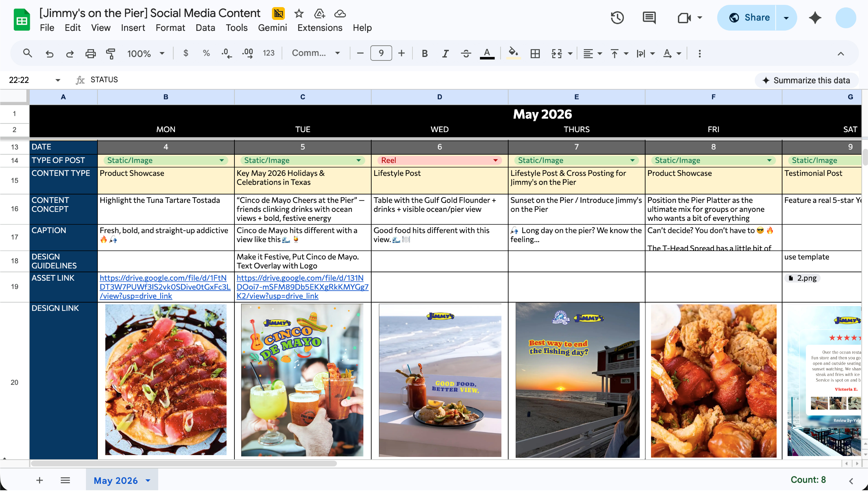Open the Google Sheets home icon
The width and height of the screenshot is (868, 492).
pos(22,20)
